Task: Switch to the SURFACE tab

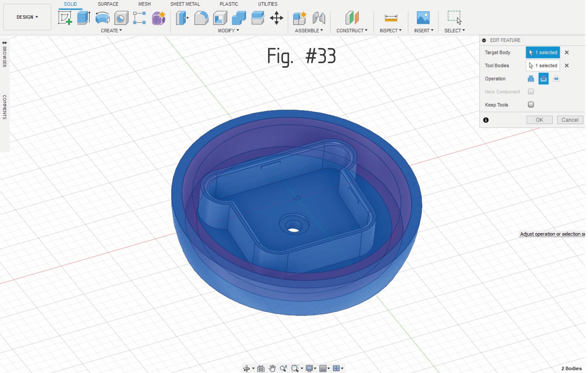Action: point(108,4)
